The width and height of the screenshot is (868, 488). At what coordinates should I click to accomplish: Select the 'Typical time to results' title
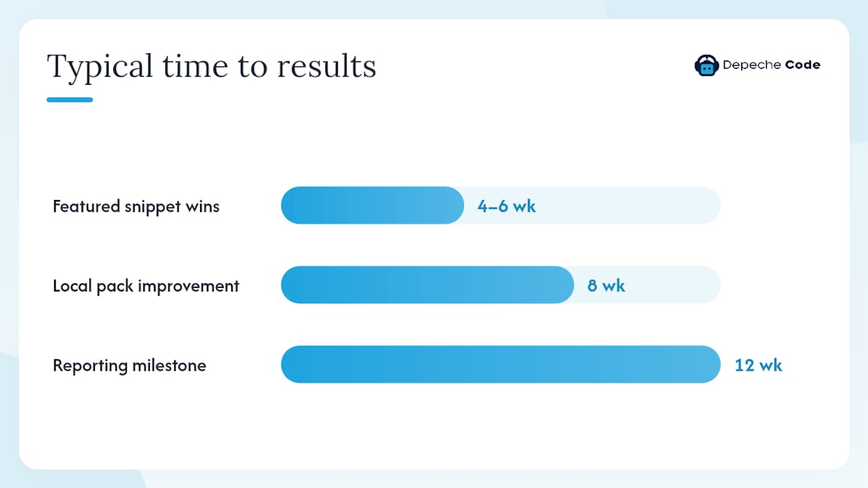[x=212, y=67]
